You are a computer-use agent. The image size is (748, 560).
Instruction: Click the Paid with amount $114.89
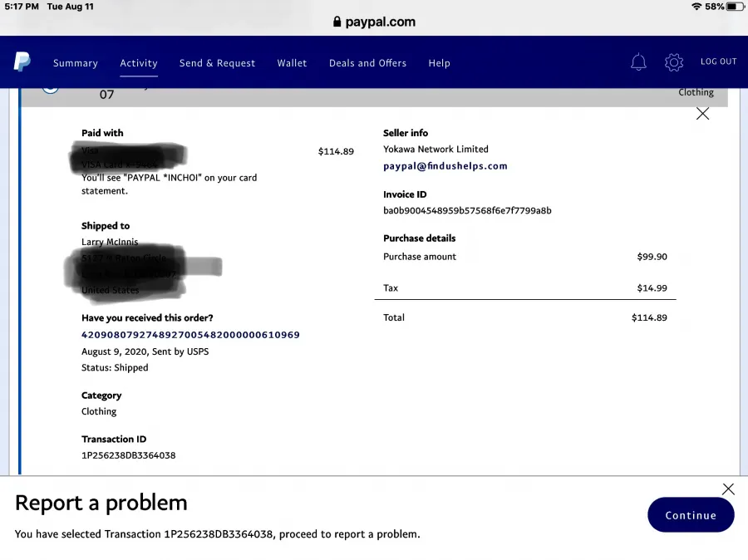point(336,152)
